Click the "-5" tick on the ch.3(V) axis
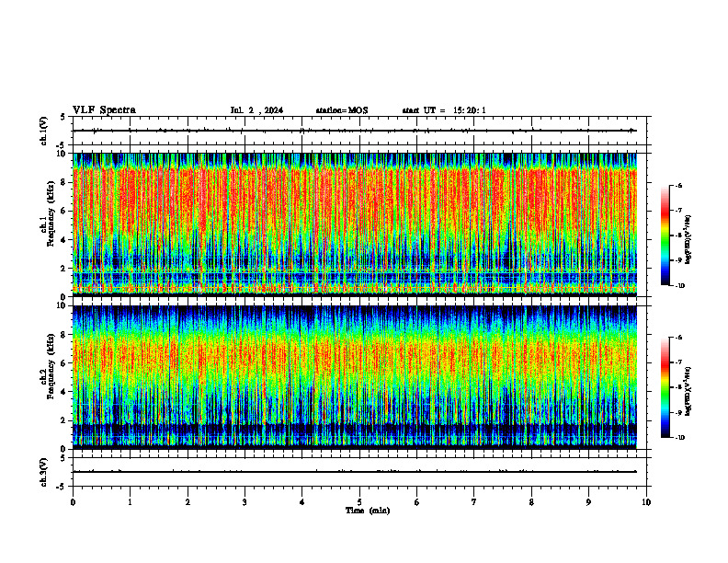 [x=62, y=487]
